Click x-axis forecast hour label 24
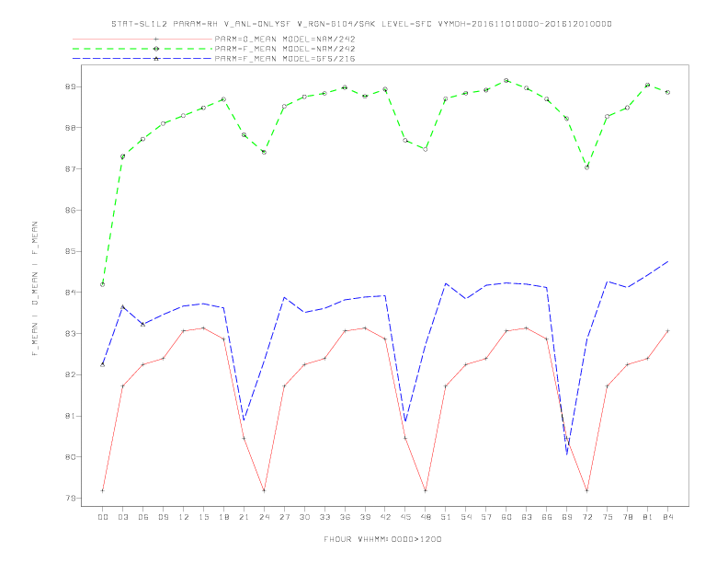728x563 pixels. (x=264, y=517)
